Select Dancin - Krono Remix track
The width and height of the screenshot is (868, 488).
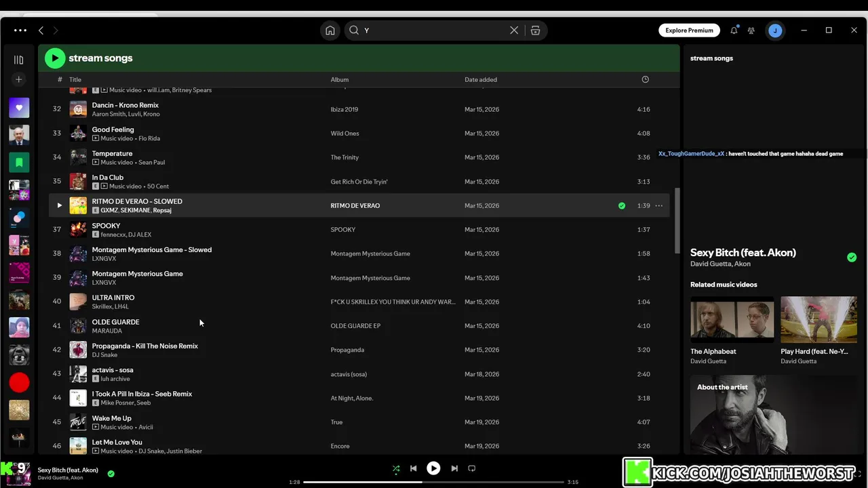[x=359, y=109]
